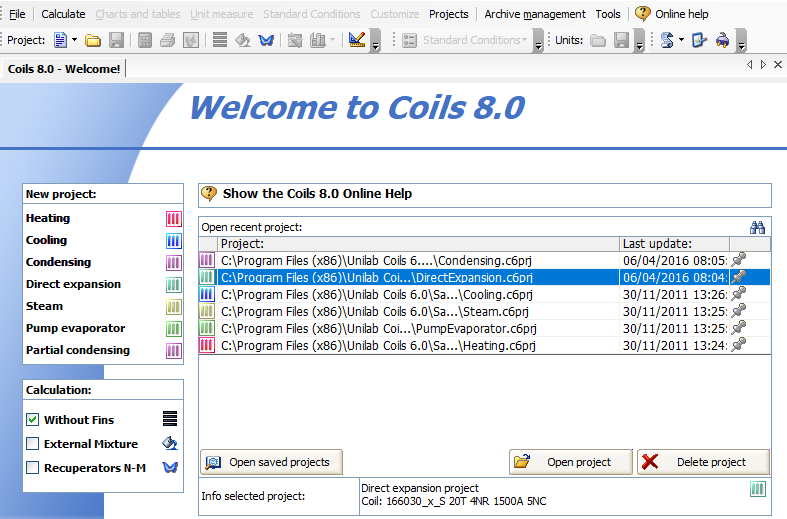Move to next tab with right arrow
The image size is (787, 519).
[x=763, y=64]
